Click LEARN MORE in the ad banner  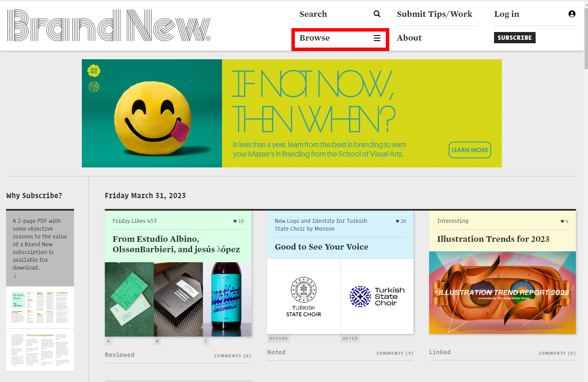click(x=470, y=150)
